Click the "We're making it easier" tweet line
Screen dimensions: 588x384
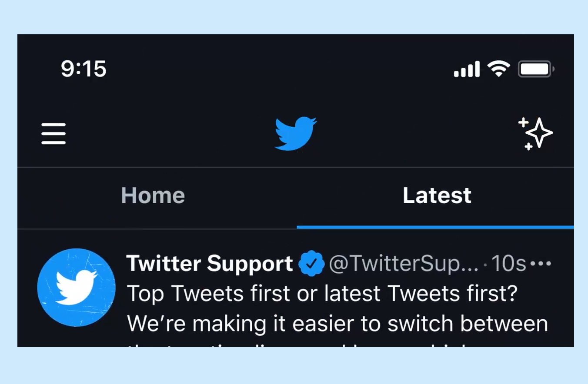pyautogui.click(x=337, y=324)
